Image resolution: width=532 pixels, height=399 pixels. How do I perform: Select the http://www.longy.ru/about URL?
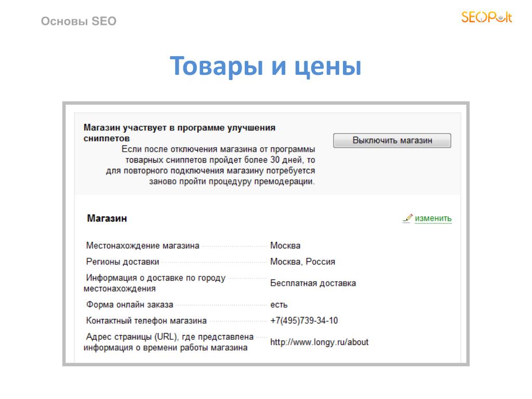click(319, 342)
